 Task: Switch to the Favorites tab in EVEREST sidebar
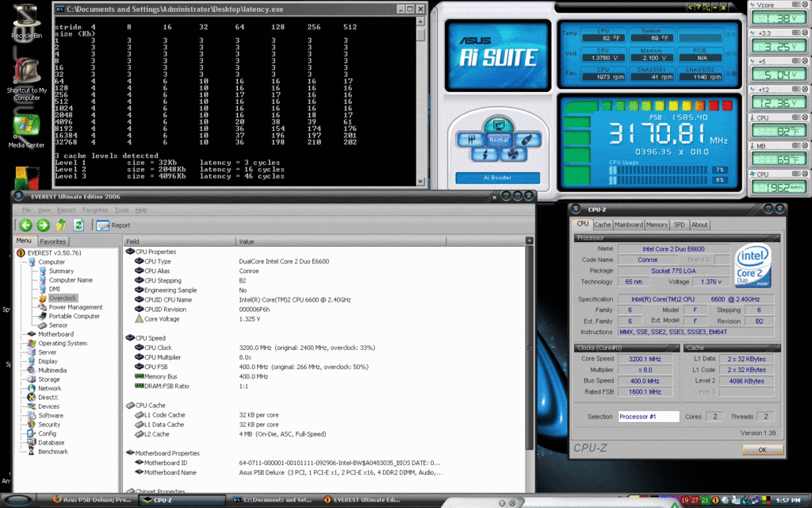coord(53,241)
